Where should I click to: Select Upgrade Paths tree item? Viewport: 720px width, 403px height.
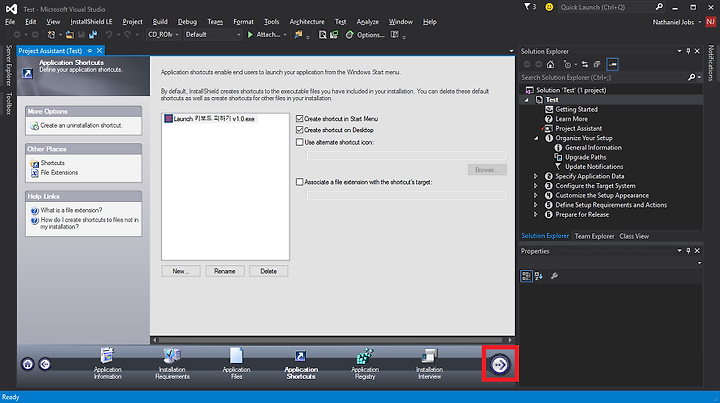(x=585, y=157)
